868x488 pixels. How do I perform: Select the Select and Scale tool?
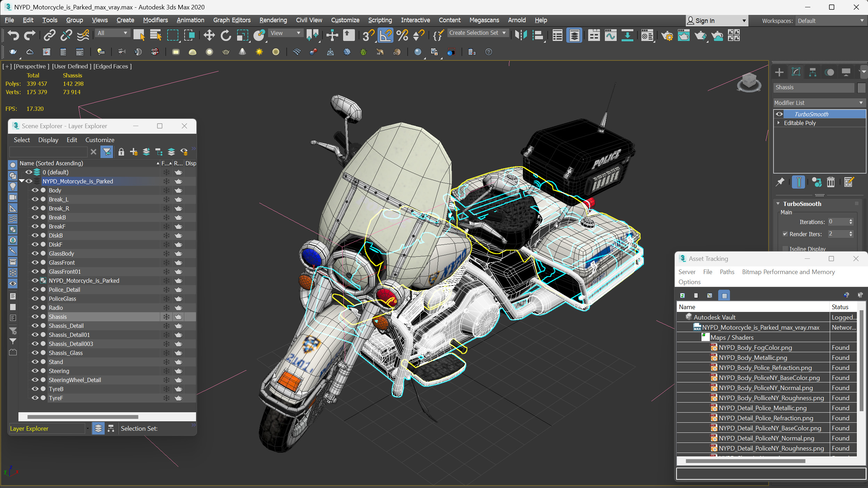tap(243, 35)
